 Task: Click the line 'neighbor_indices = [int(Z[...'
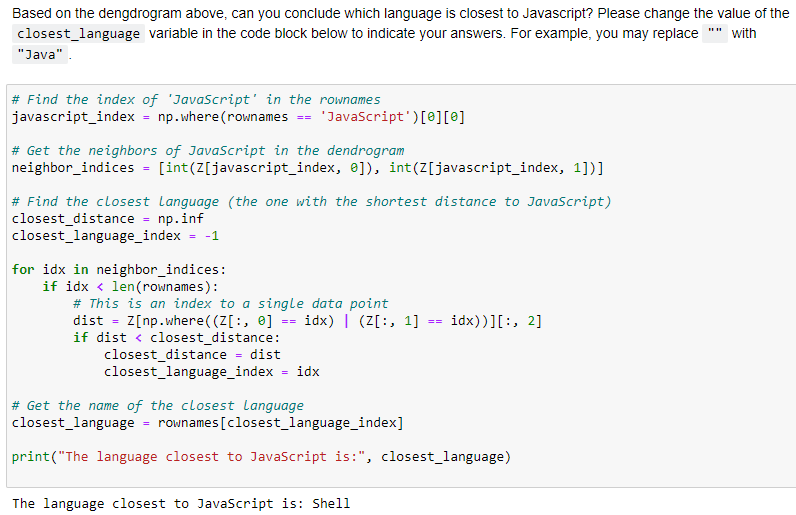(308, 168)
